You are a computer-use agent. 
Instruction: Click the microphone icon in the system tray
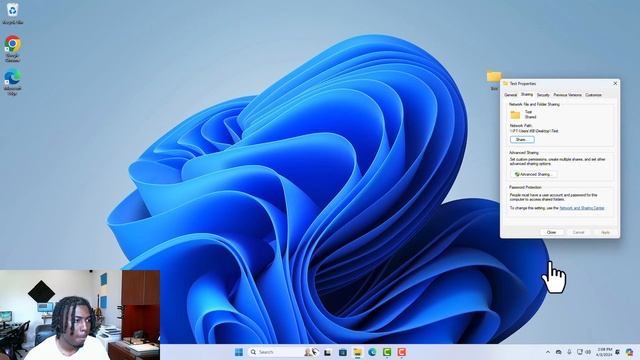[x=569, y=352]
